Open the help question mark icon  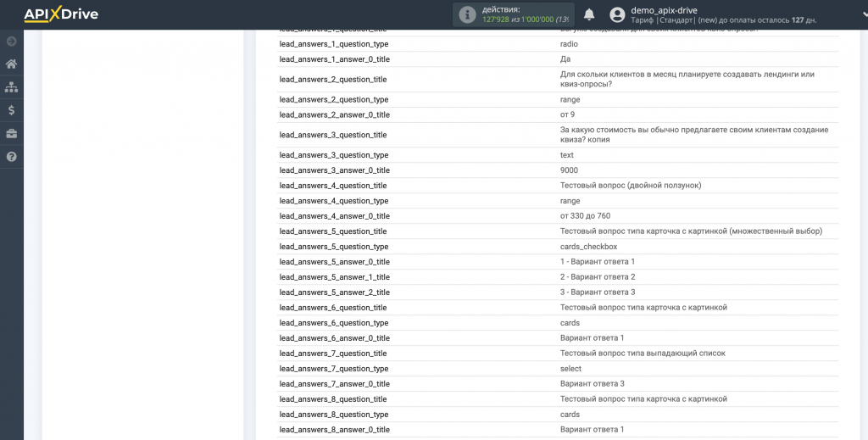pyautogui.click(x=11, y=156)
